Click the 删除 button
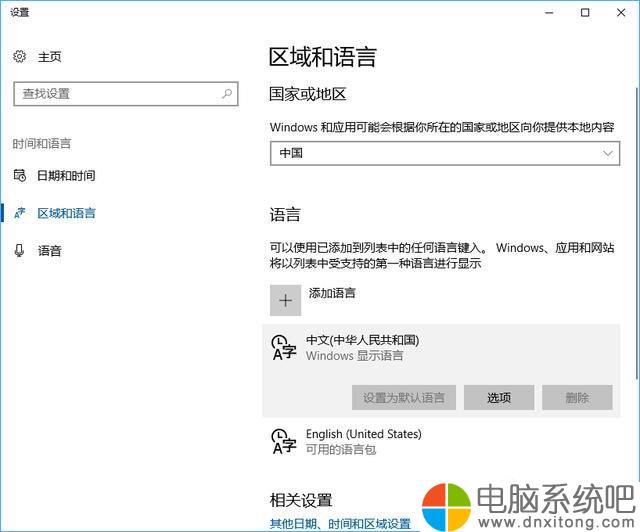This screenshot has height=532, width=640. pyautogui.click(x=577, y=397)
